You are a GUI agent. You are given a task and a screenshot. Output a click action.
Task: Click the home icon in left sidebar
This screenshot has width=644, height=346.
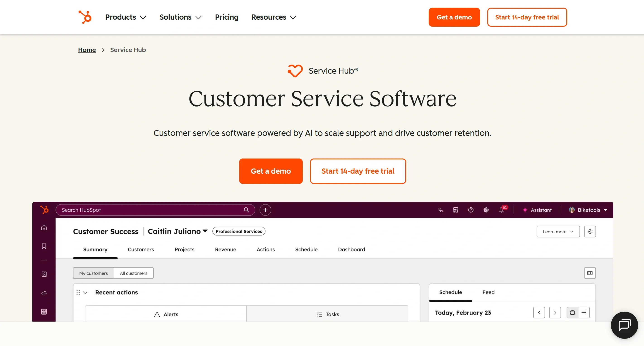(44, 228)
